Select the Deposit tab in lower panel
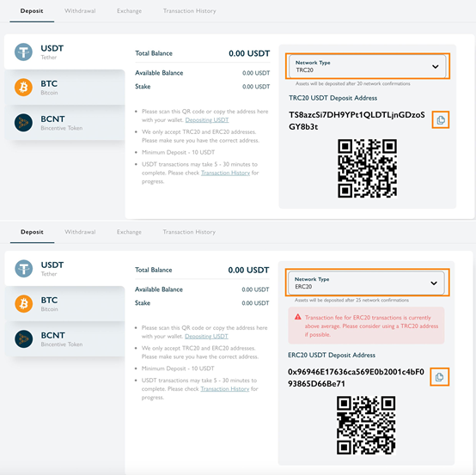 click(x=32, y=232)
